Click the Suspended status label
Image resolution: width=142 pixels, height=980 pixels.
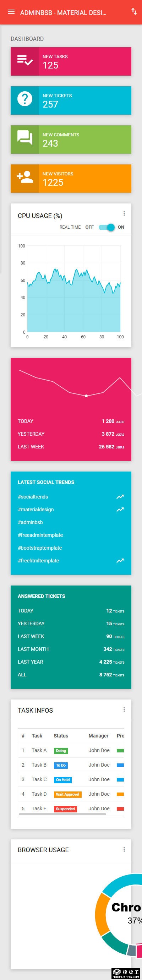tap(65, 809)
